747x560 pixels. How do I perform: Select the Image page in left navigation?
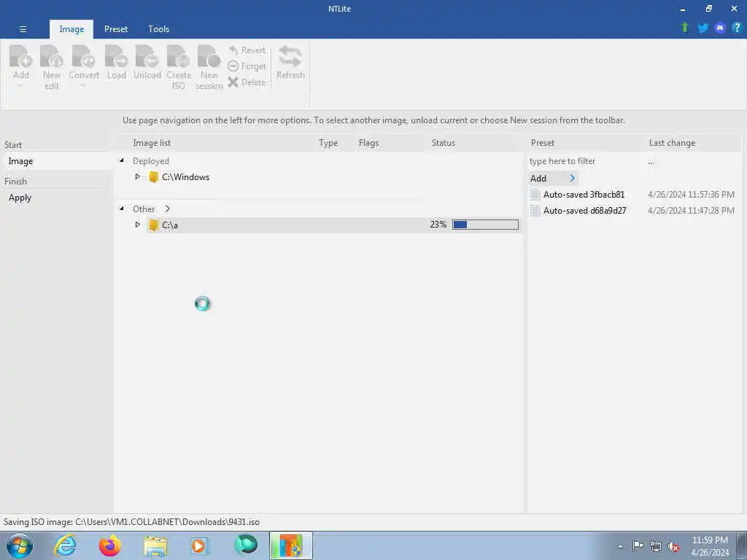[x=57, y=161]
